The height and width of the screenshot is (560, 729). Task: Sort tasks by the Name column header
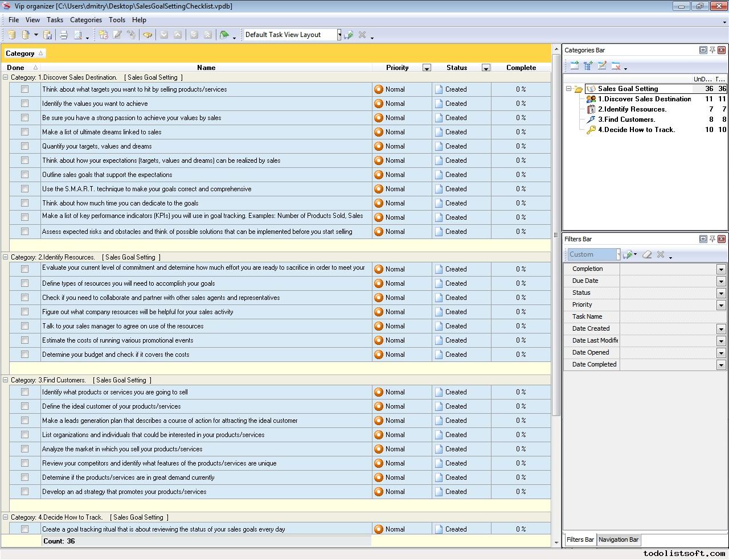[206, 68]
